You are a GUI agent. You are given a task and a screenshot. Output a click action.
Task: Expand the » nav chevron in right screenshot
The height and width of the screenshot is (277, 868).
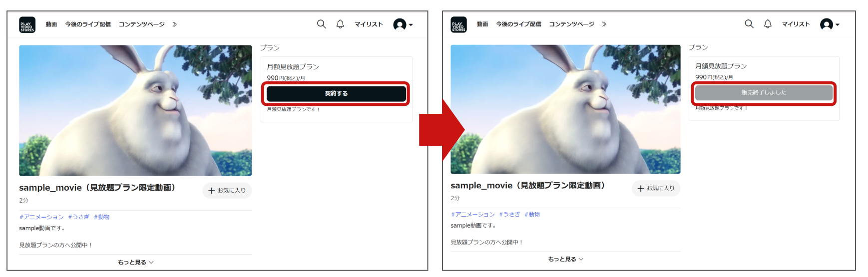point(604,24)
